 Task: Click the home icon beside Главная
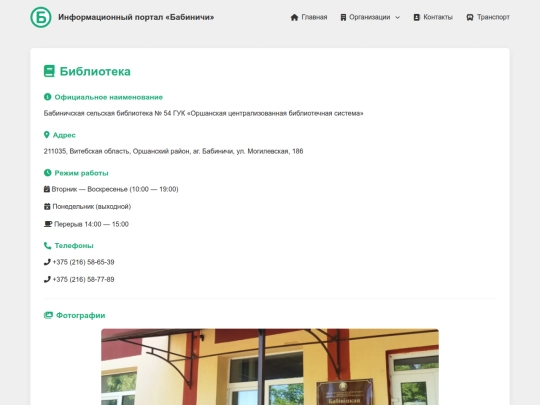point(294,17)
